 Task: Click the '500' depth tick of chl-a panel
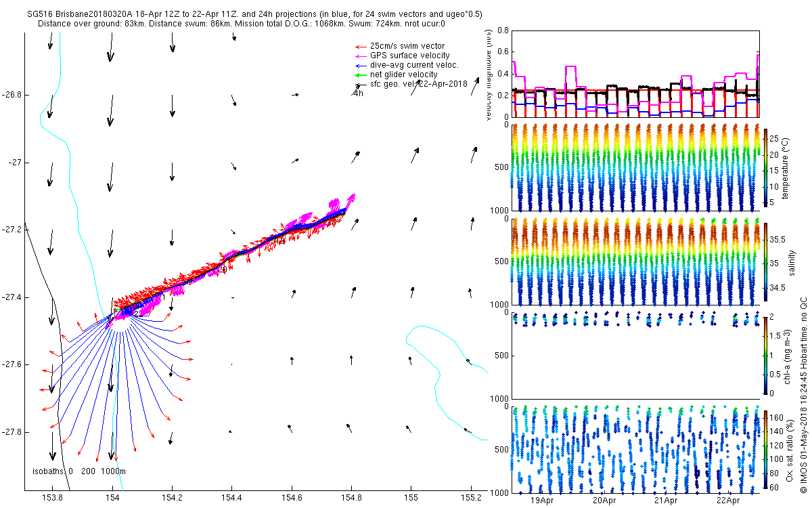coord(501,355)
